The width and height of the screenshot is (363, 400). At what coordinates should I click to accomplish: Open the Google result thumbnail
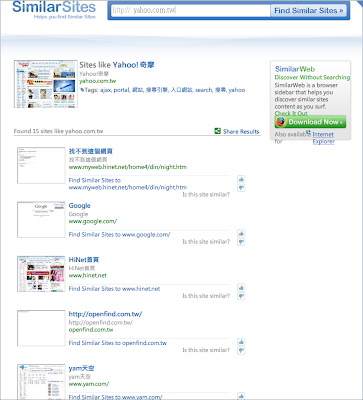[41, 219]
